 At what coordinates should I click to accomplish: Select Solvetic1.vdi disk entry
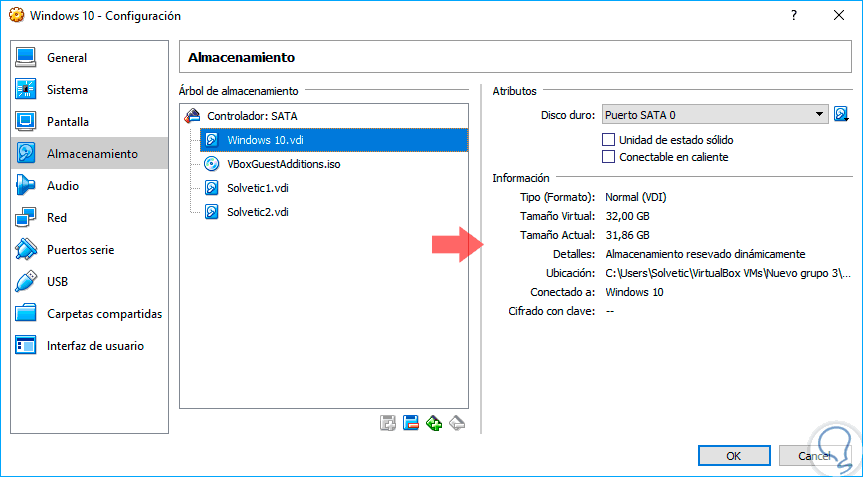(x=258, y=188)
